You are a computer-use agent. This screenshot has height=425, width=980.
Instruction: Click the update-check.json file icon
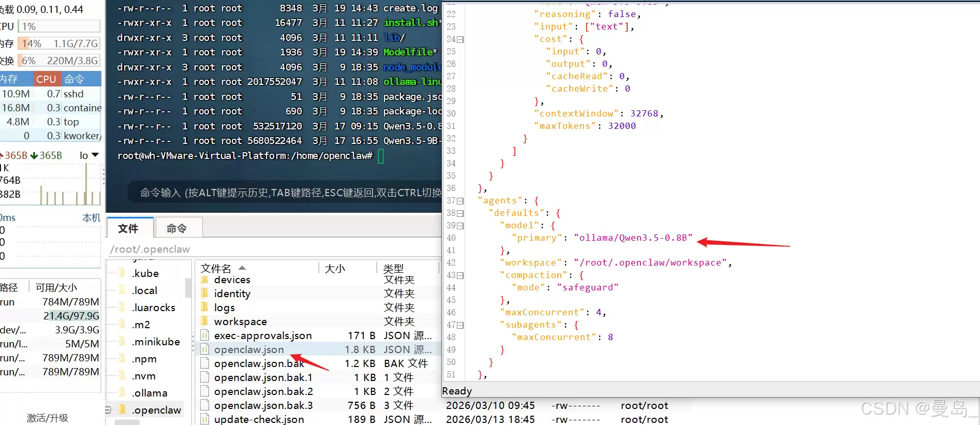[x=205, y=419]
